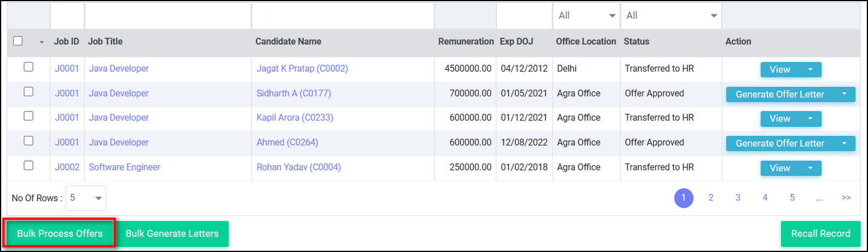868x252 pixels.
Task: Open dropdown arrow beside Jagat K Pratap's View button
Action: pyautogui.click(x=810, y=69)
